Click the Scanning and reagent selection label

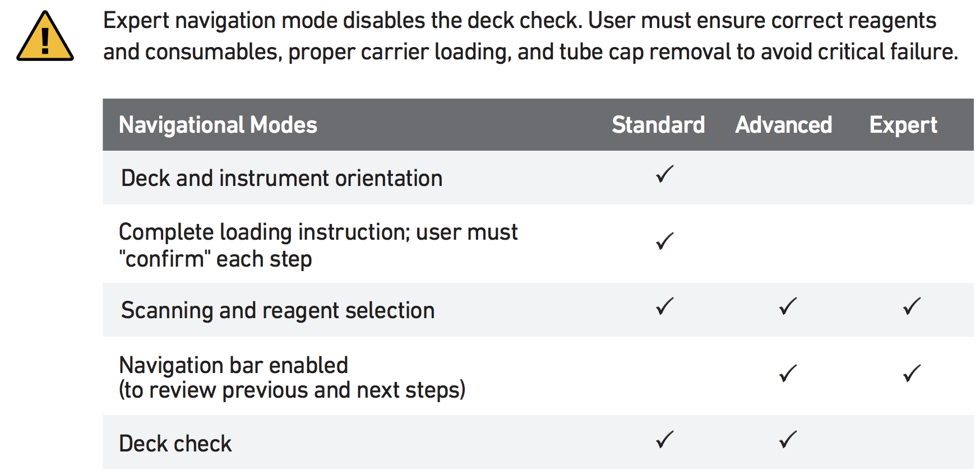click(278, 310)
